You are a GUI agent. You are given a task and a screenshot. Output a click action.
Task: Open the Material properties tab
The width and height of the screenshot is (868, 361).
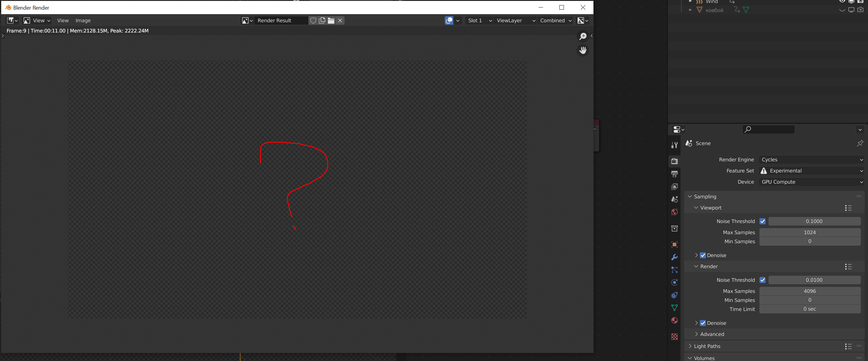(x=674, y=320)
